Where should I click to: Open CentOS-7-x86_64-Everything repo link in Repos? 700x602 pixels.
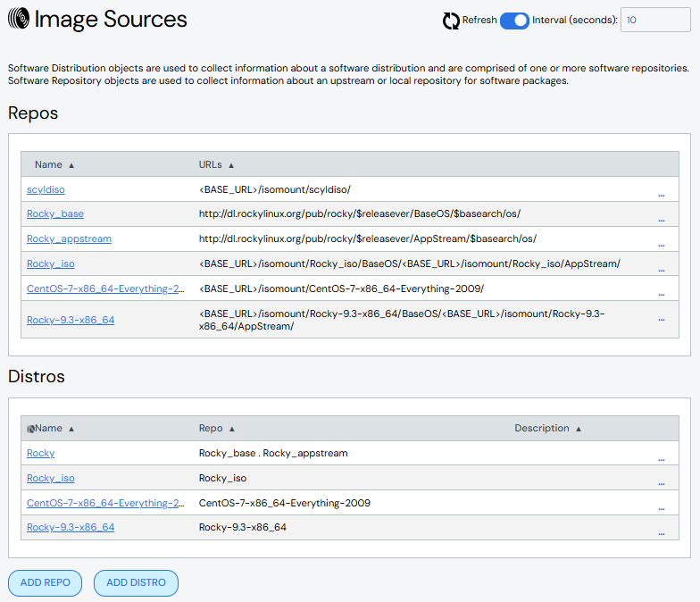tap(105, 289)
